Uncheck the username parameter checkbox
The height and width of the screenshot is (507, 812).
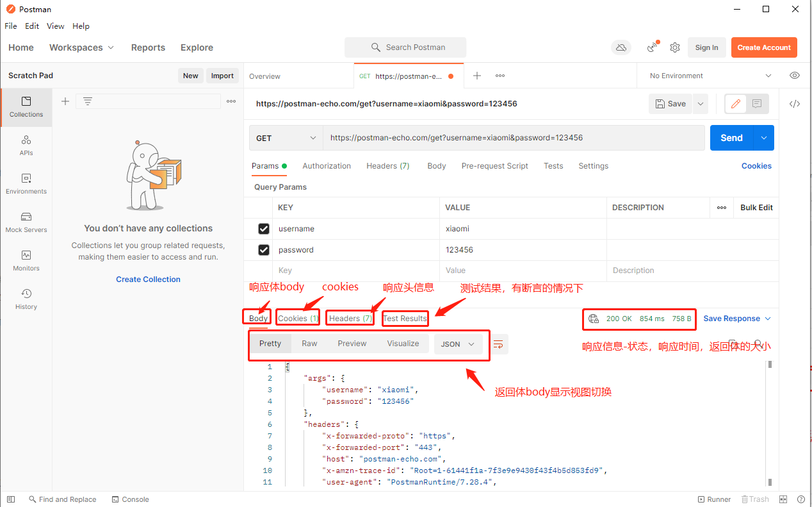coord(263,229)
